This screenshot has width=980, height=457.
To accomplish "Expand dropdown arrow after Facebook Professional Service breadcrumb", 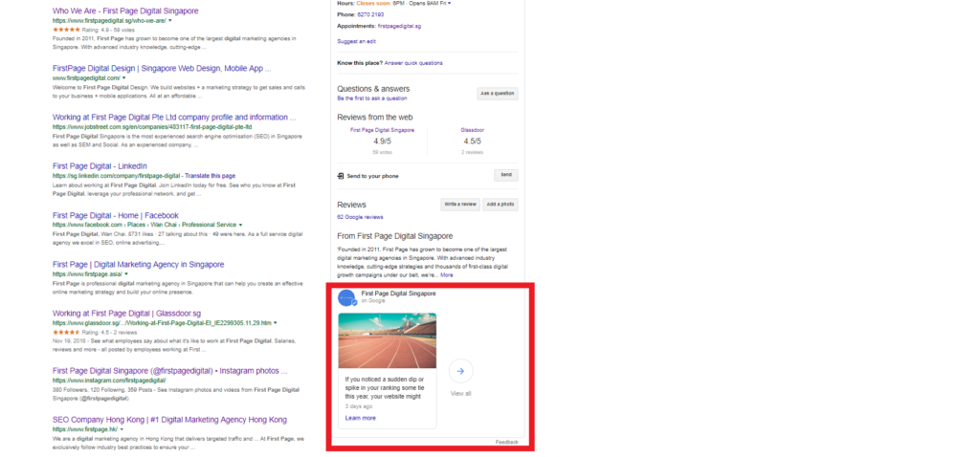I will [x=240, y=225].
